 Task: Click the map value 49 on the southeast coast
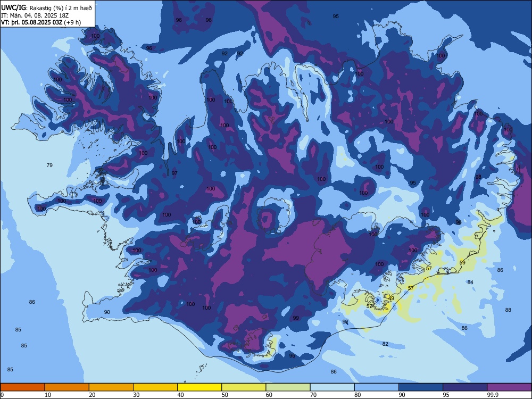[391, 298]
